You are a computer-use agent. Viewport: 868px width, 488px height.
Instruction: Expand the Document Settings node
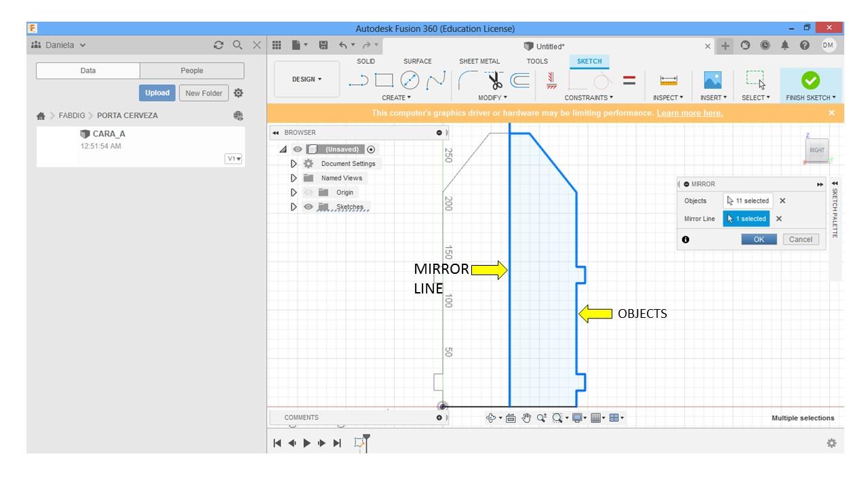tap(294, 163)
